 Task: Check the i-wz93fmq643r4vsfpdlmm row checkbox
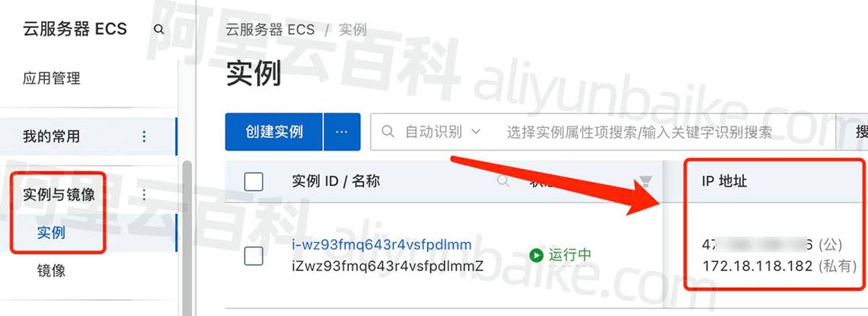tap(254, 256)
